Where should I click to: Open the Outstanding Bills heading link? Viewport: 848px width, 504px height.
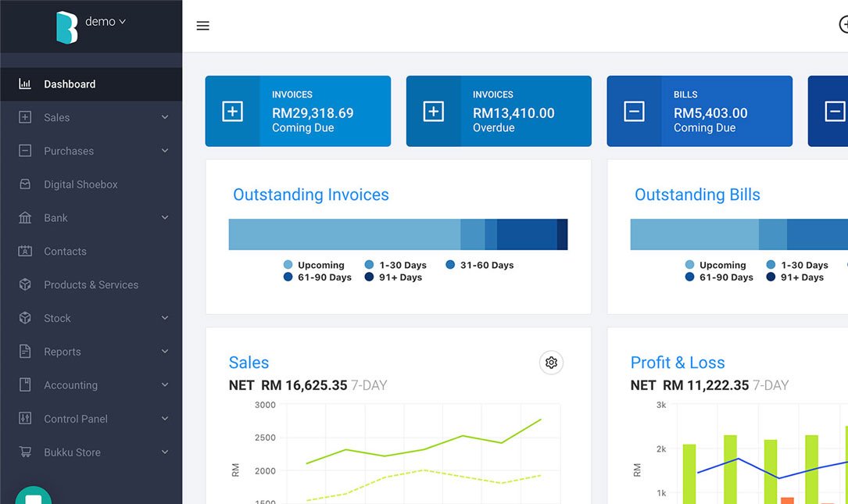697,195
